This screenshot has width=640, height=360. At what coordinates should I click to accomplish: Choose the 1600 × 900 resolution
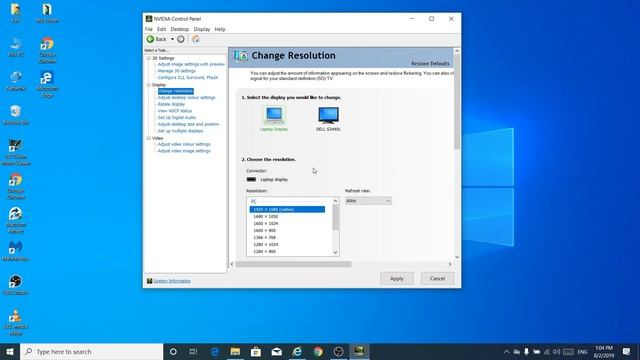(264, 231)
